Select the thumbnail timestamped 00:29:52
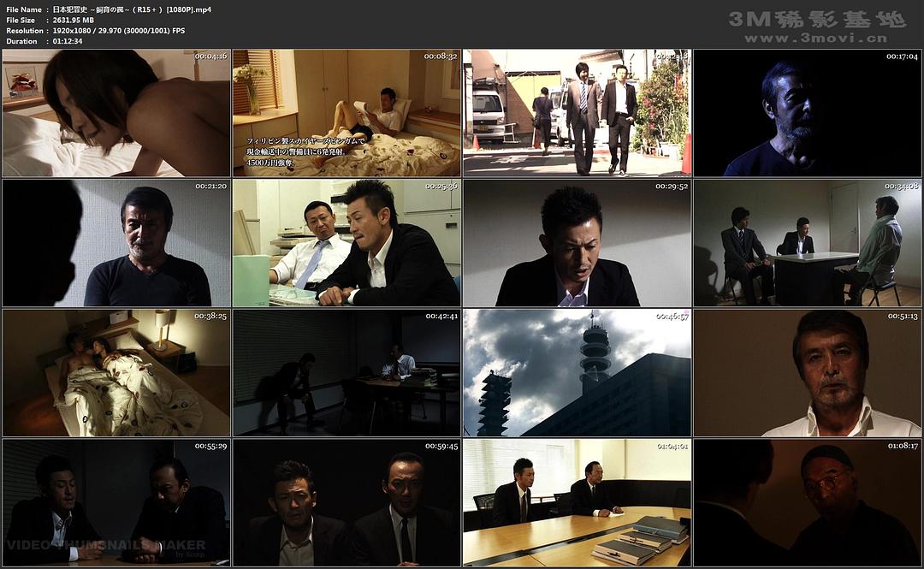924x569 pixels. 577,243
